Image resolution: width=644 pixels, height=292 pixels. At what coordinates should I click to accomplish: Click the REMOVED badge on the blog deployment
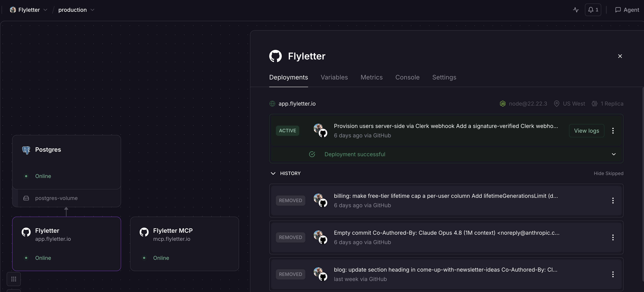(x=290, y=275)
